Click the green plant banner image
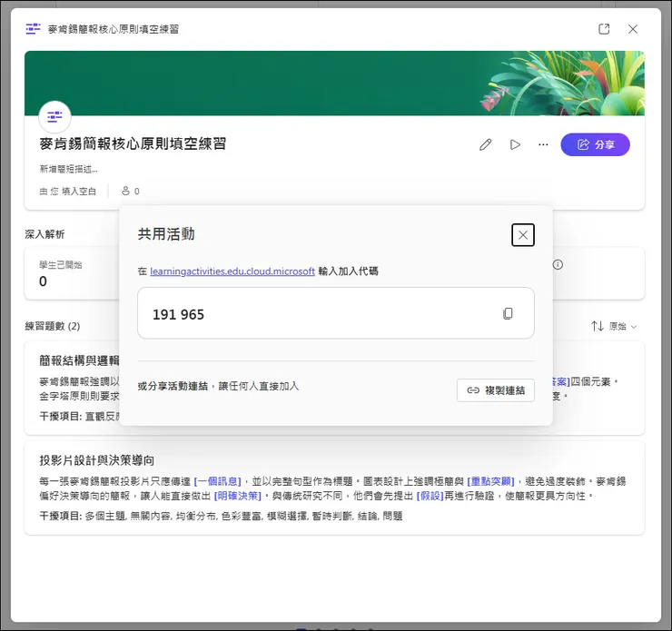 (x=334, y=84)
